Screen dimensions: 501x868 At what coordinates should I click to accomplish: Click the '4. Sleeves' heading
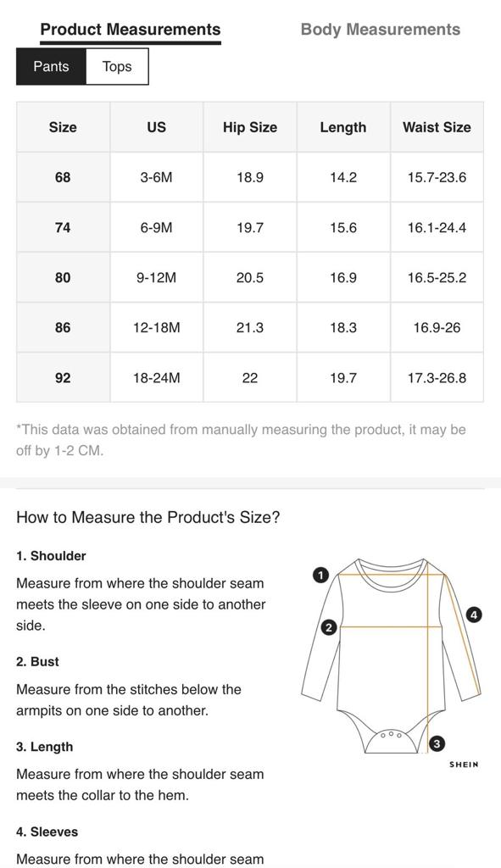point(47,832)
